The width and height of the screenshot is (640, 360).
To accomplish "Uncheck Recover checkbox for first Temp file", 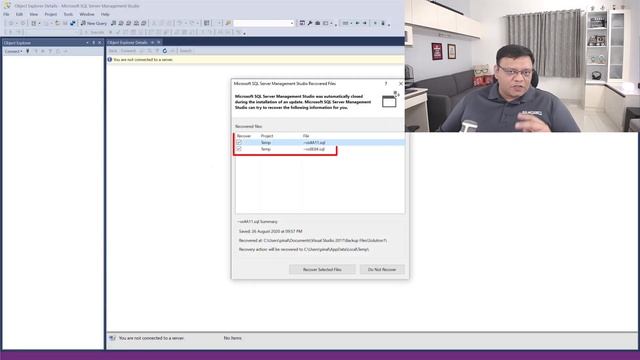I will (x=239, y=142).
